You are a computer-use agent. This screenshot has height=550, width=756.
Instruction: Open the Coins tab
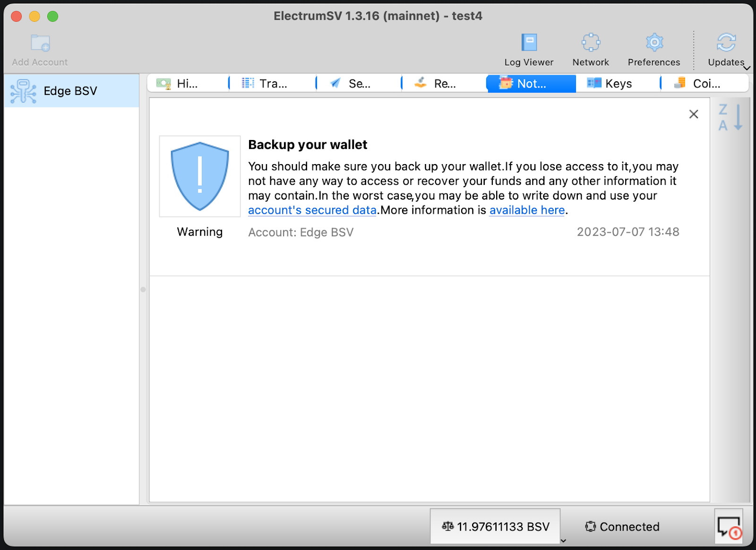pos(705,84)
